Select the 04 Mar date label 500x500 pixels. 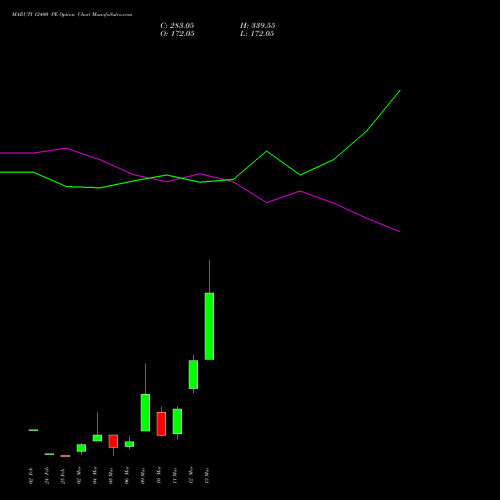[x=95, y=476]
